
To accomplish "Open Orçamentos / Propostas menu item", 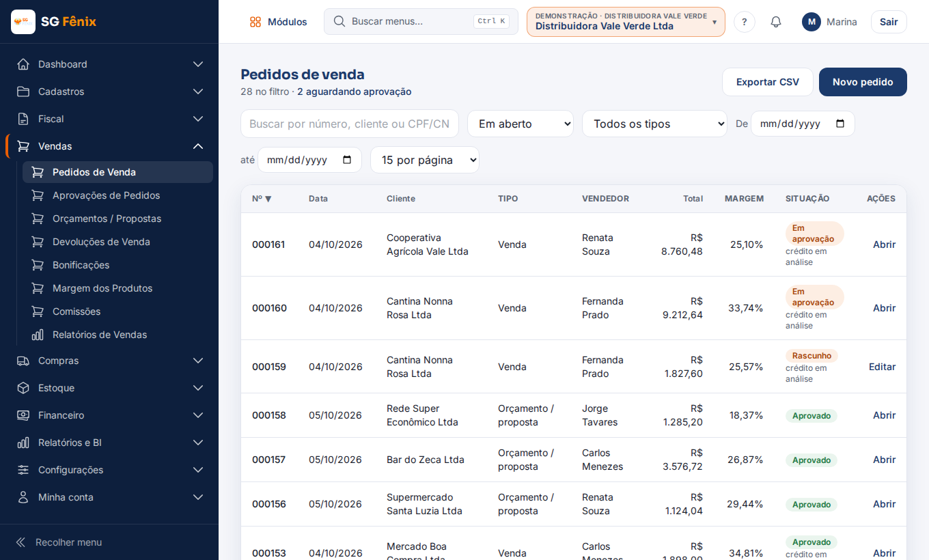I will [x=117, y=219].
